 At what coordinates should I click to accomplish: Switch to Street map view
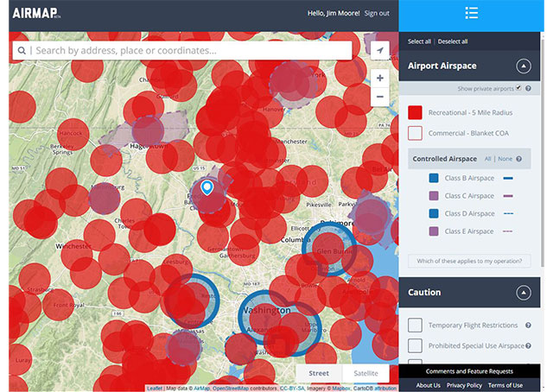click(x=319, y=373)
